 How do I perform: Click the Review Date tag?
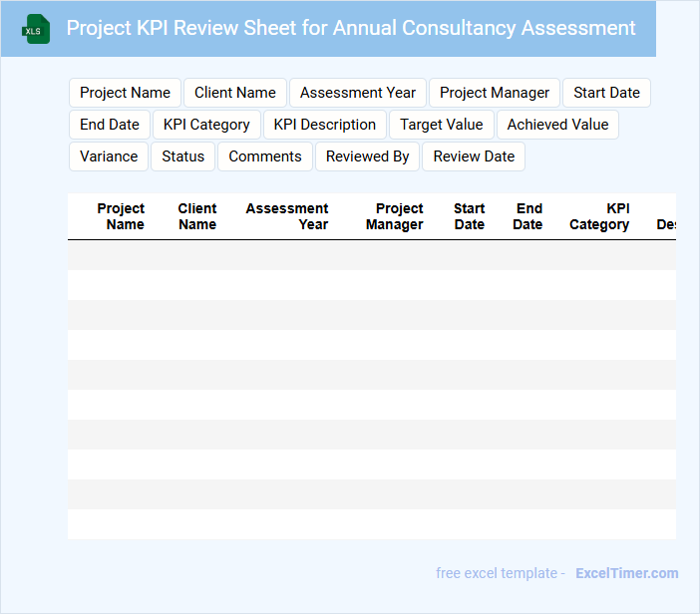(x=474, y=156)
